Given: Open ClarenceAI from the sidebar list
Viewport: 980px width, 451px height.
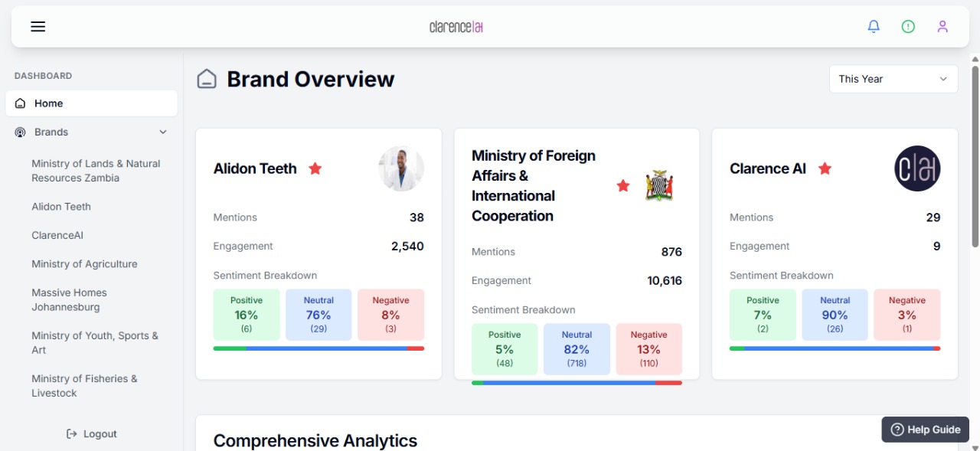Looking at the screenshot, I should click(x=57, y=235).
